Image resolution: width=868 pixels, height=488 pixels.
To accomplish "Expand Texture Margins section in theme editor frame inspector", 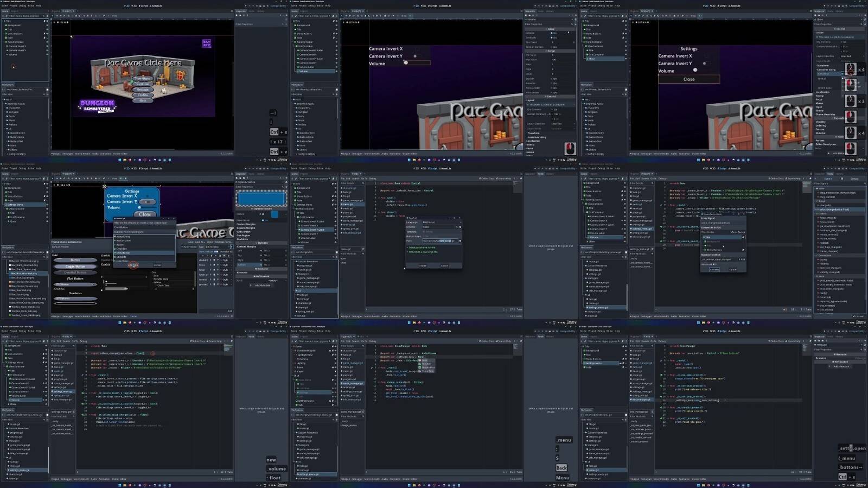I will click(247, 224).
